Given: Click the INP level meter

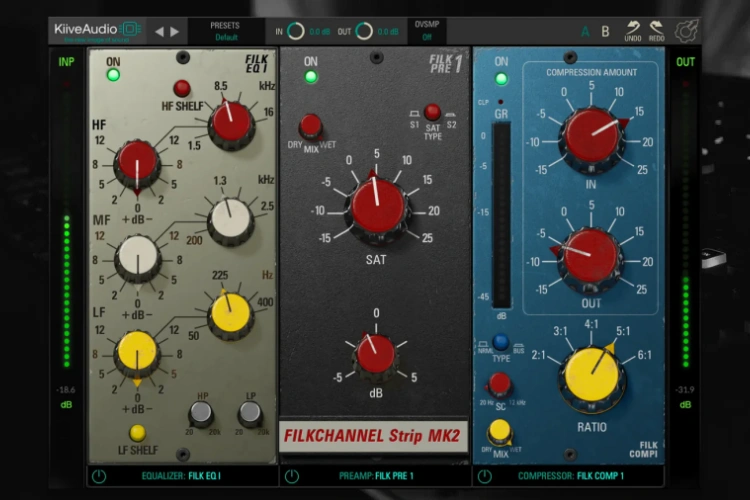Looking at the screenshot, I should [x=66, y=227].
